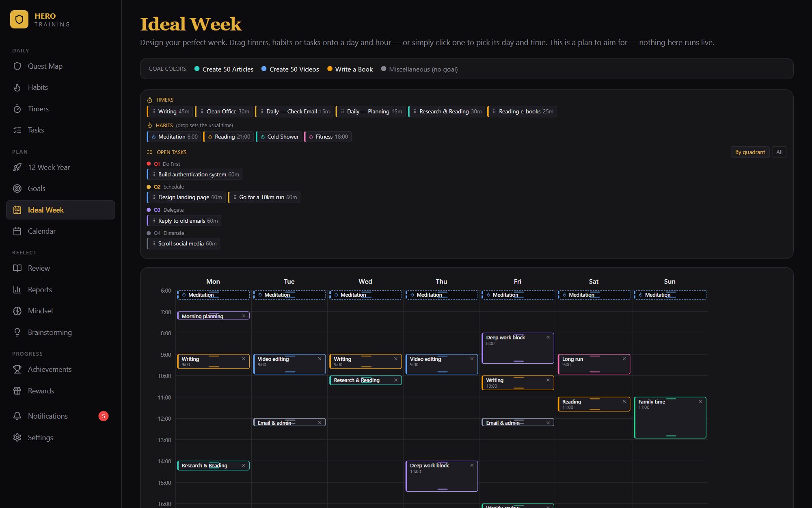Click the Fitness 18:00 habit flame icon

click(x=311, y=137)
